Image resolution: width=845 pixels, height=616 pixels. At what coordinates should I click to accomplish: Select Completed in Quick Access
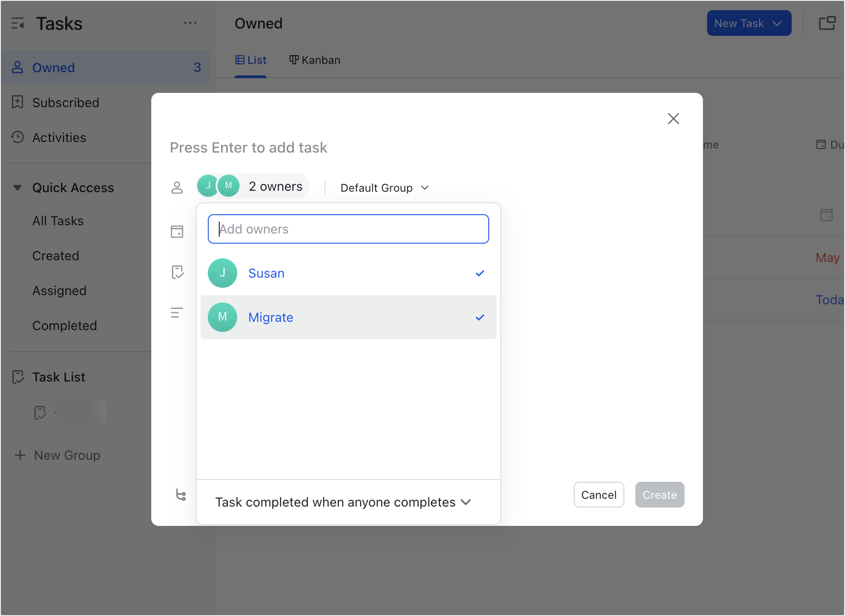tap(64, 325)
